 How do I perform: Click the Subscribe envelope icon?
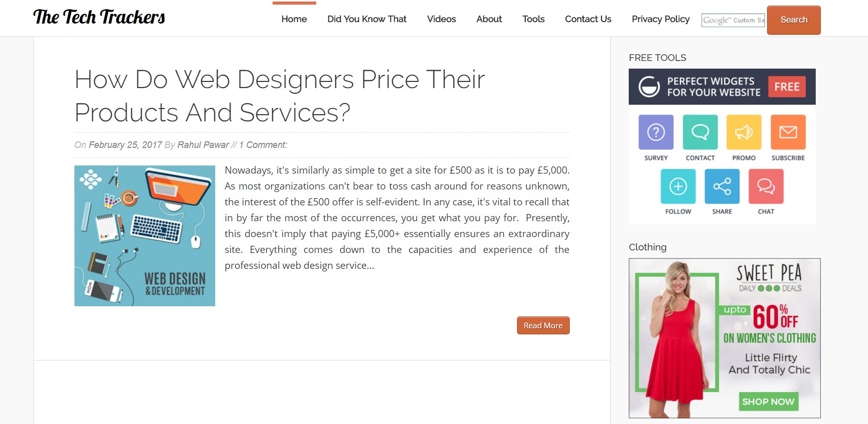(788, 132)
